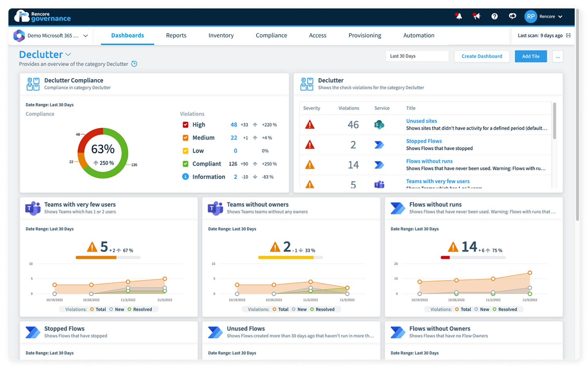Click the Severity column header
The width and height of the screenshot is (588, 368).
pos(312,108)
